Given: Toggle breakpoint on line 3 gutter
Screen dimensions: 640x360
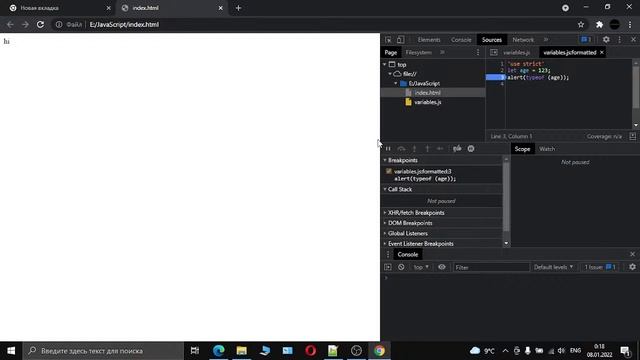Looking at the screenshot, I should pyautogui.click(x=496, y=77).
